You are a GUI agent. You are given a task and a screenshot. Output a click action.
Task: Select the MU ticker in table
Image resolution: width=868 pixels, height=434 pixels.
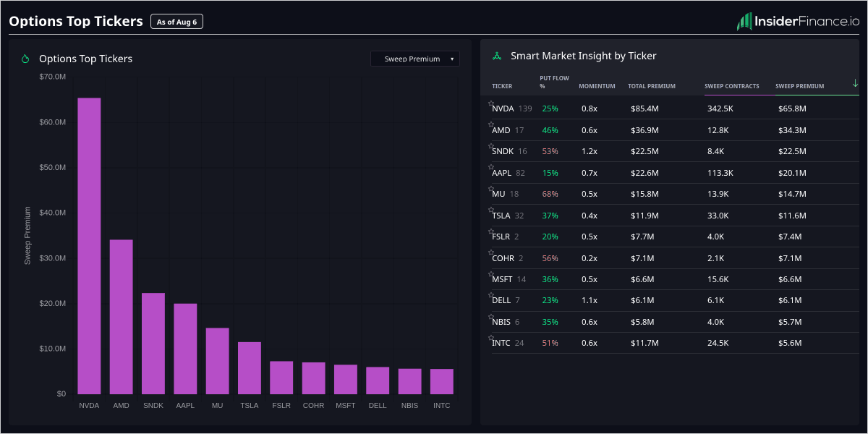[x=498, y=194]
